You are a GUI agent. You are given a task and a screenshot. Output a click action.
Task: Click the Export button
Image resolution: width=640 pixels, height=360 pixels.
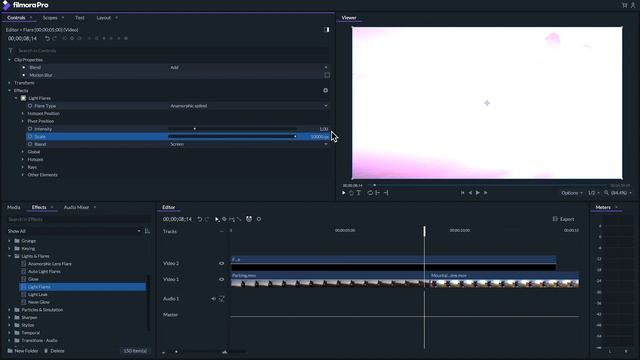coord(563,219)
